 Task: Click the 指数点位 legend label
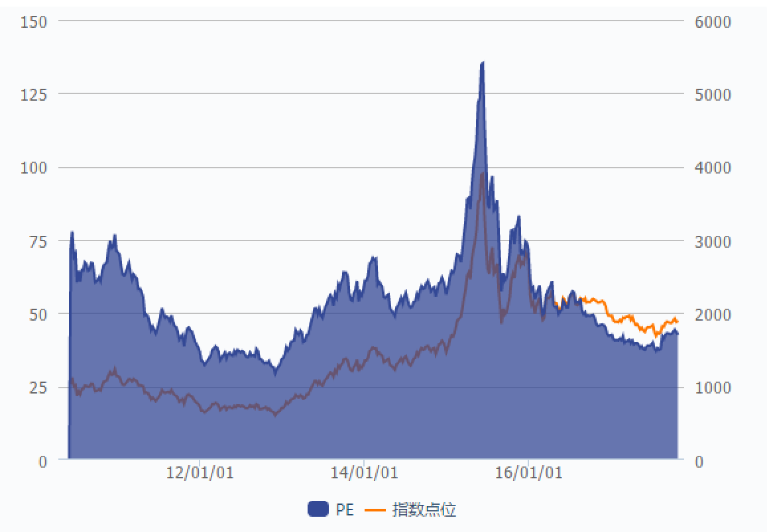[x=424, y=510]
